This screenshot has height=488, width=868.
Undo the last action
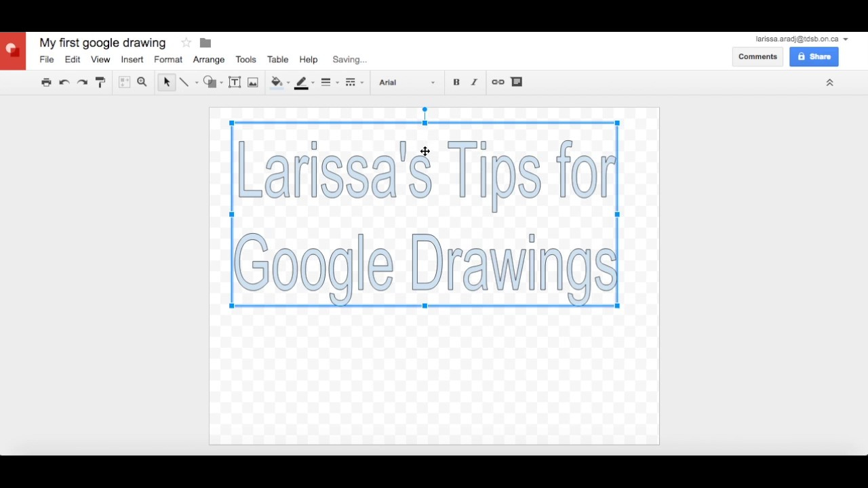pos(64,82)
